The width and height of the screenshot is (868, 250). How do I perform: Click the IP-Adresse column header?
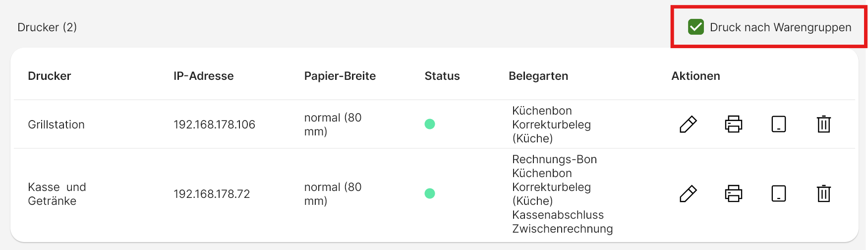tap(203, 76)
